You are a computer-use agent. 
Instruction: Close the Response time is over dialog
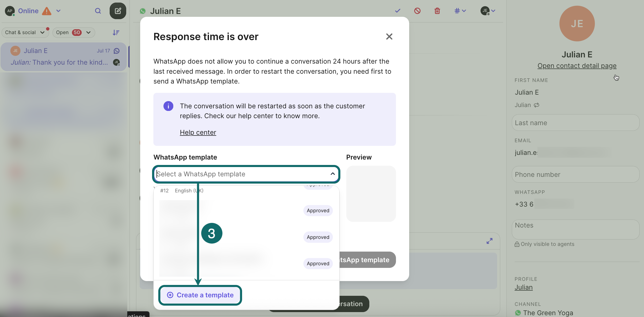tap(389, 36)
